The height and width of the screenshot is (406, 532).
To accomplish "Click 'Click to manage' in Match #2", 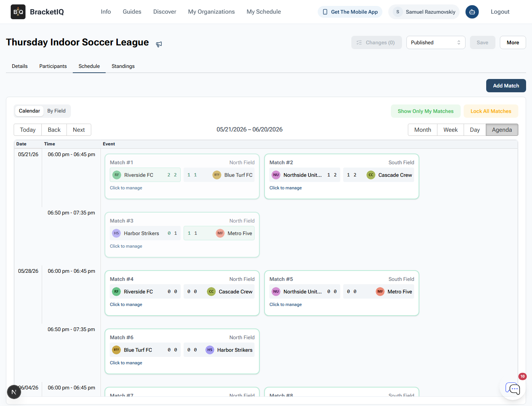I will click(x=286, y=188).
